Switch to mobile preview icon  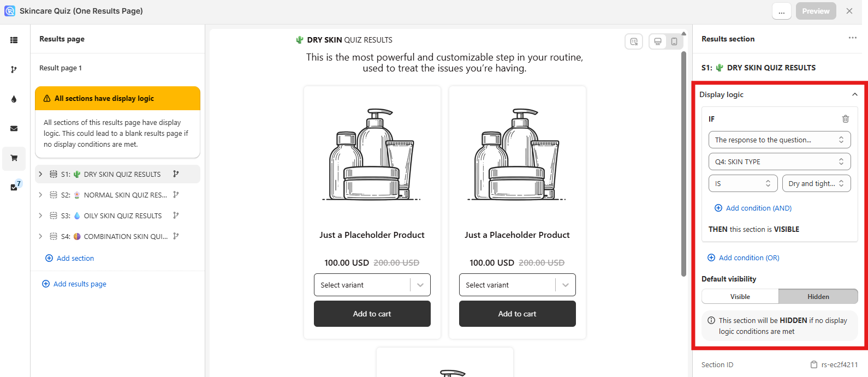pos(674,41)
